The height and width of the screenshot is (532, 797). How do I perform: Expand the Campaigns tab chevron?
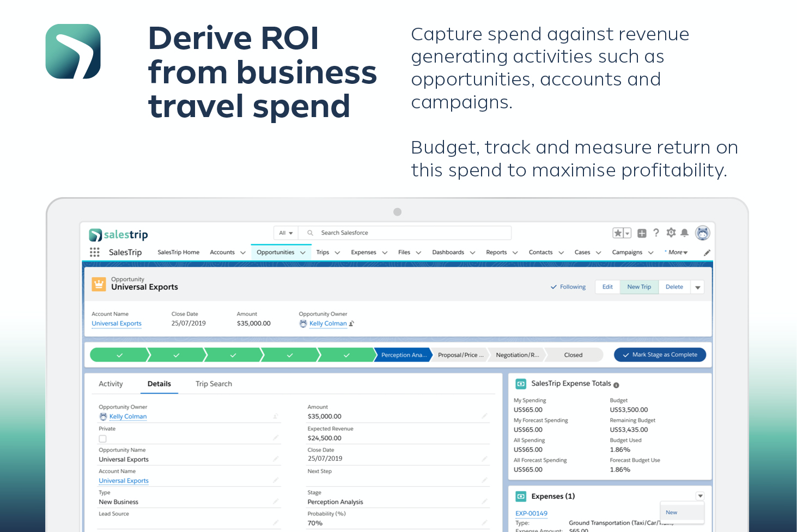click(650, 253)
